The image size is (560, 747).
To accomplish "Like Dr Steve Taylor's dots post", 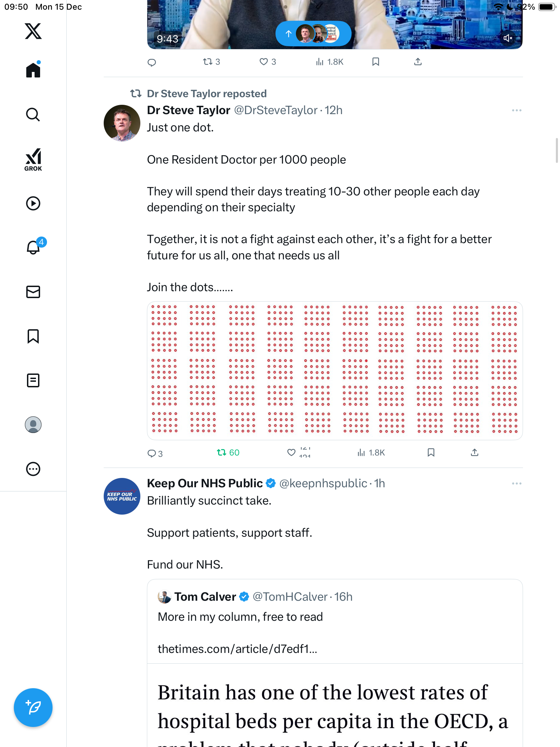I will (x=291, y=452).
